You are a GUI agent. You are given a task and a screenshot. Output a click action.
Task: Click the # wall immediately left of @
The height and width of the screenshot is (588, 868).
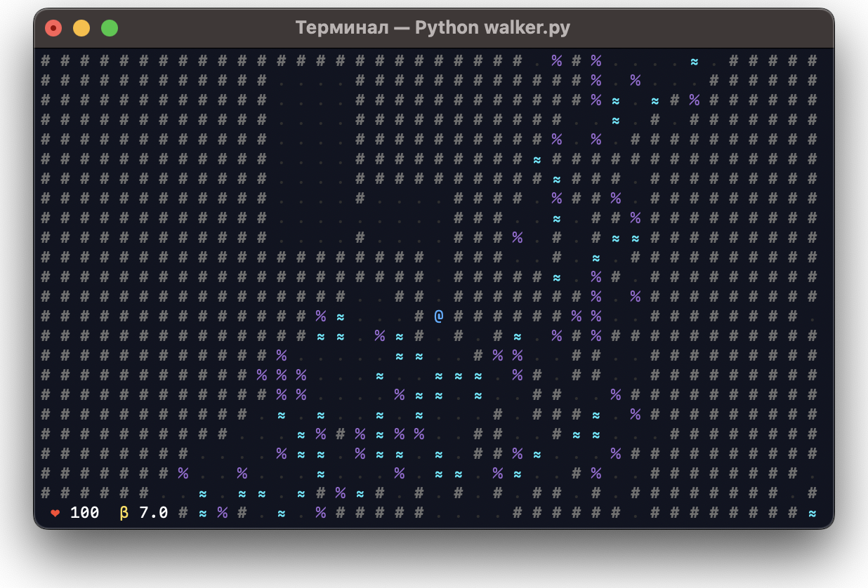[419, 316]
